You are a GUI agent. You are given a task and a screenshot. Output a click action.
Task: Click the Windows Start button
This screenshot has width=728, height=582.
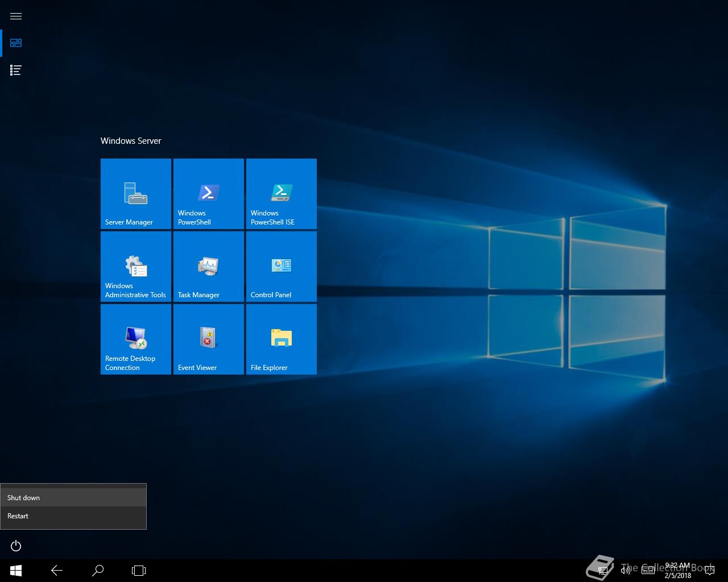pos(16,571)
